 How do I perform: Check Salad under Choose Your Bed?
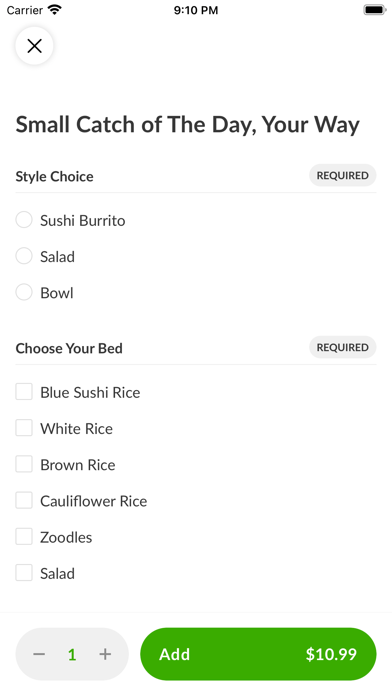coord(24,573)
